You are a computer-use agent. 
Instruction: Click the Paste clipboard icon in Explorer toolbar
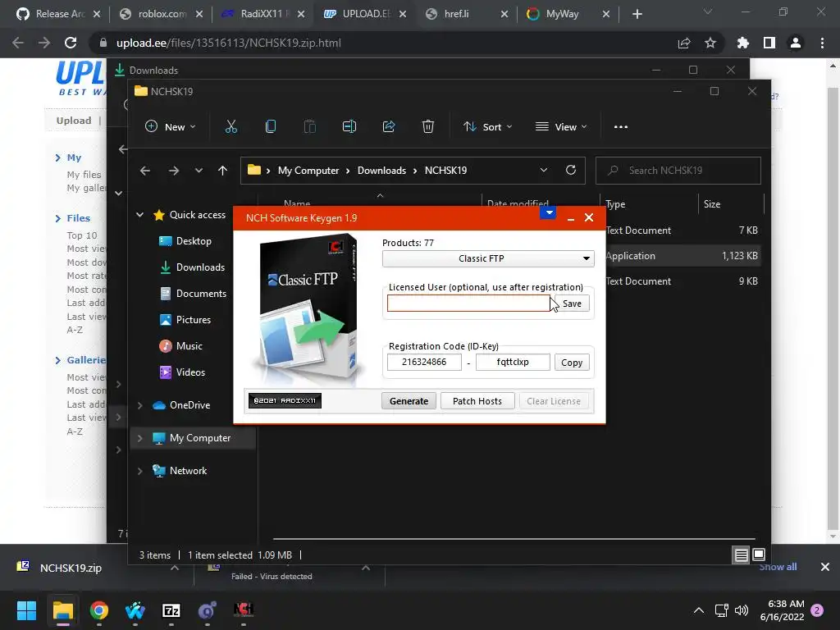[x=309, y=127]
